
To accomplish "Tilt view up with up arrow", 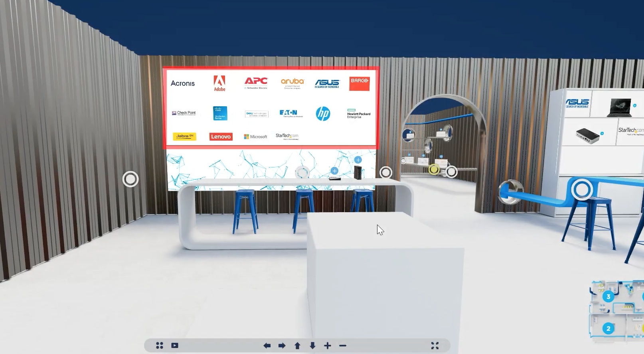I will pos(297,346).
